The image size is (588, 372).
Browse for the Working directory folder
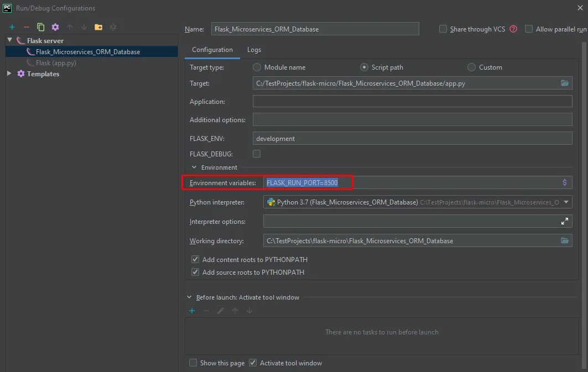[x=564, y=241]
